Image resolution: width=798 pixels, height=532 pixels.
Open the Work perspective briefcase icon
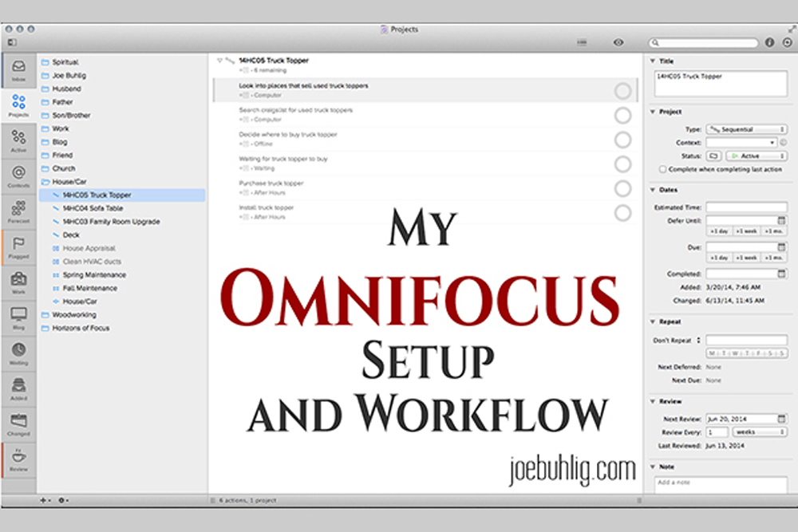click(19, 282)
